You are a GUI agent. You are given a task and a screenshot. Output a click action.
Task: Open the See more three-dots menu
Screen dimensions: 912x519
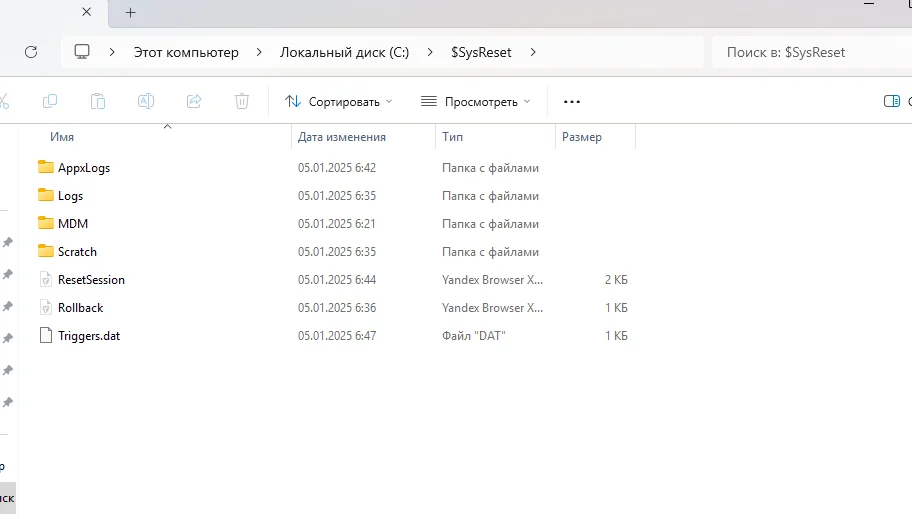pos(572,102)
